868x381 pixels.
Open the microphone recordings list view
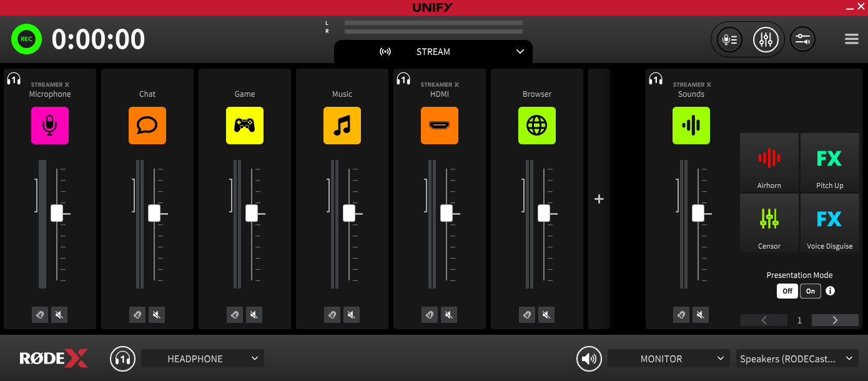(x=729, y=39)
